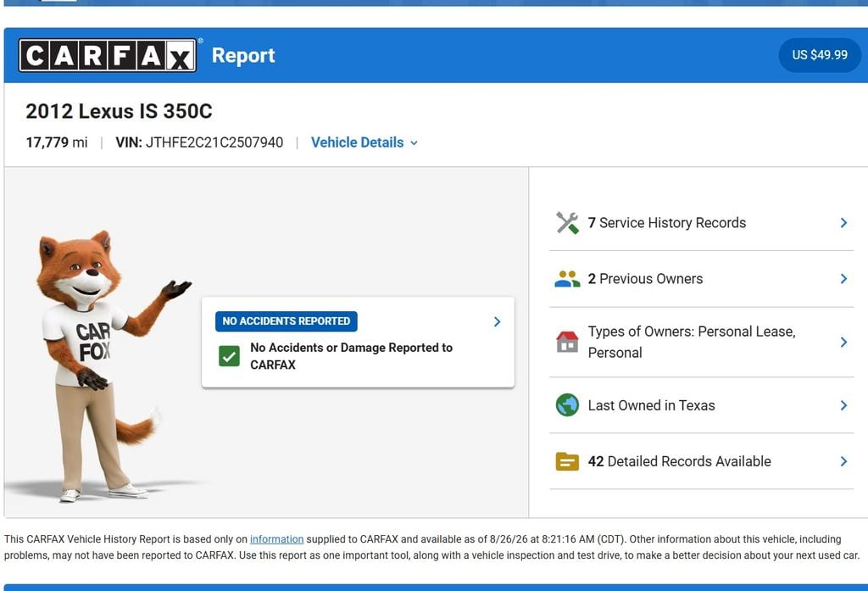Click the VIN JTHFE2C21C2507940 text
Image resolution: width=868 pixels, height=591 pixels.
[199, 142]
